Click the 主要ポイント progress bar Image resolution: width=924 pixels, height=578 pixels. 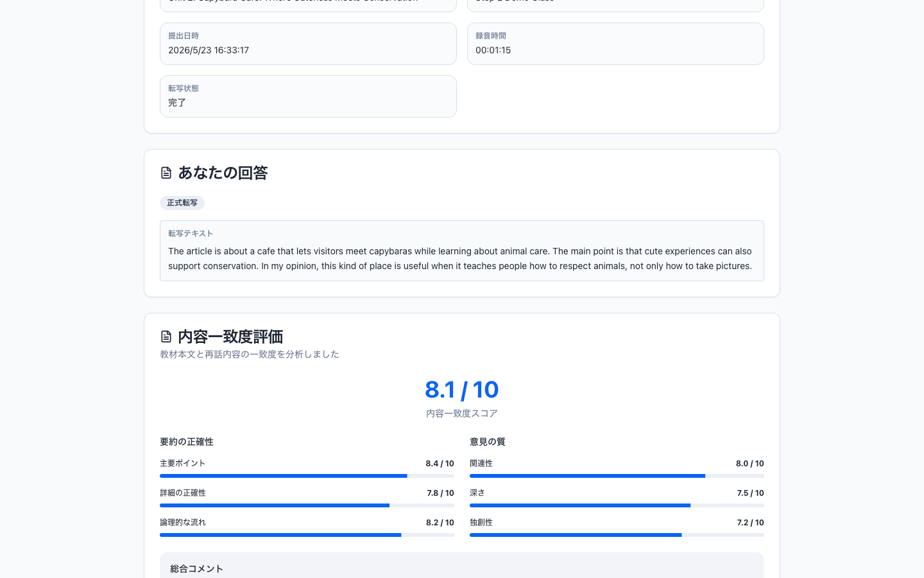tap(307, 476)
